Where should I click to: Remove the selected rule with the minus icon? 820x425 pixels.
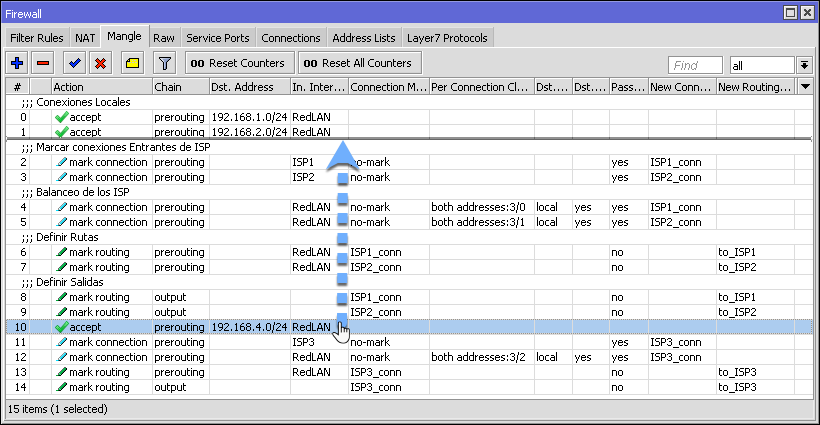click(x=43, y=63)
